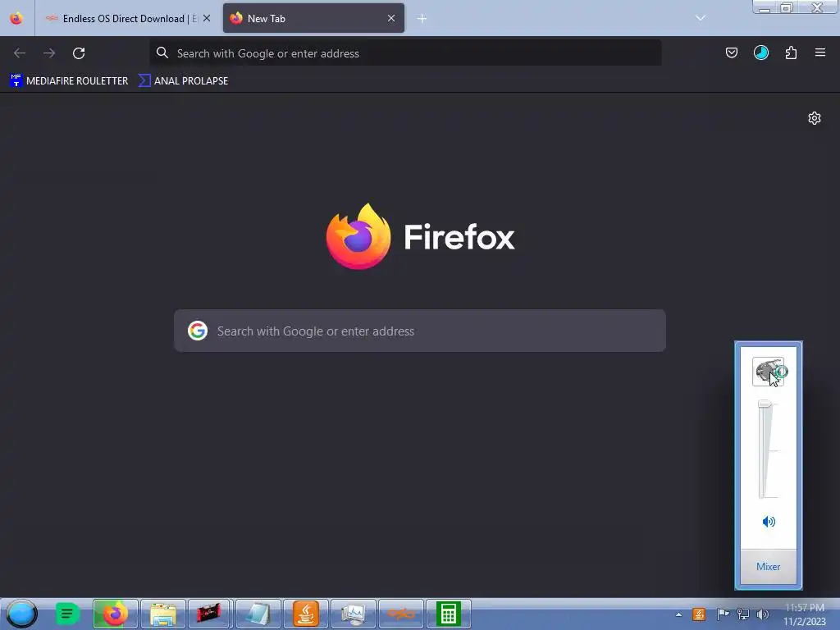Click the Firefox taskbar button
This screenshot has height=630, width=840.
pos(116,614)
